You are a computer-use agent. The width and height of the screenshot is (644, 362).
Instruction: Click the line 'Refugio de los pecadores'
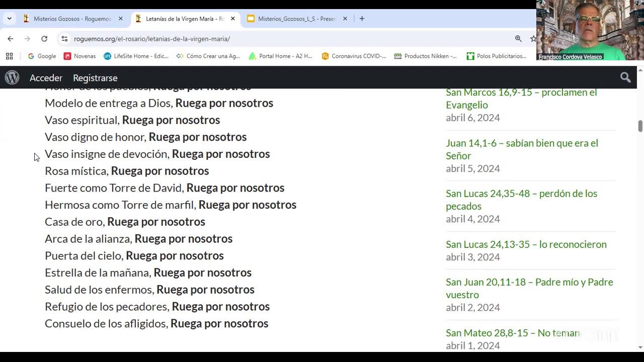pyautogui.click(x=157, y=307)
